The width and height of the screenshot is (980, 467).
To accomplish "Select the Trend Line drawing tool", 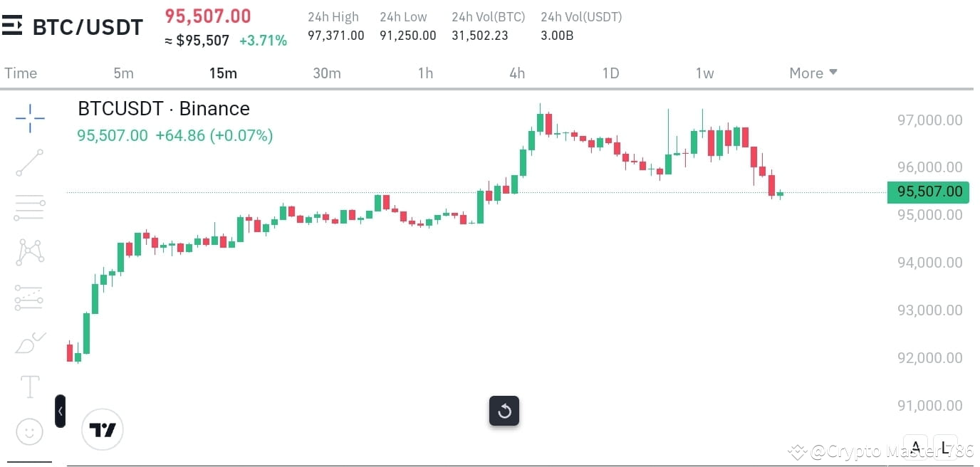I will pos(29,163).
